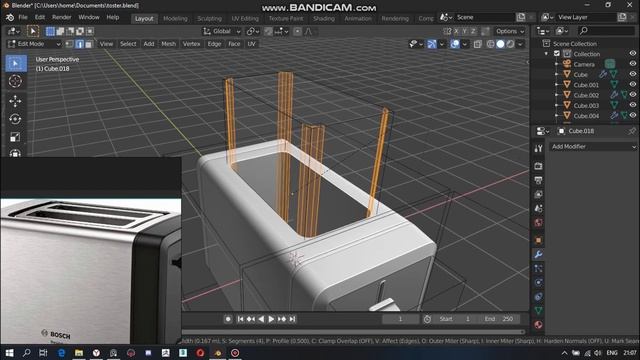Screen dimensions: 640x360
Task: Open File Explorer from the taskbar
Action: 79,353
